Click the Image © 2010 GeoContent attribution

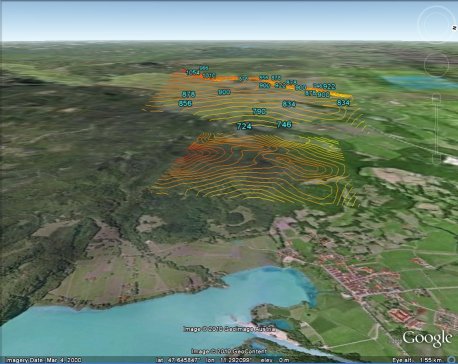pyautogui.click(x=229, y=351)
